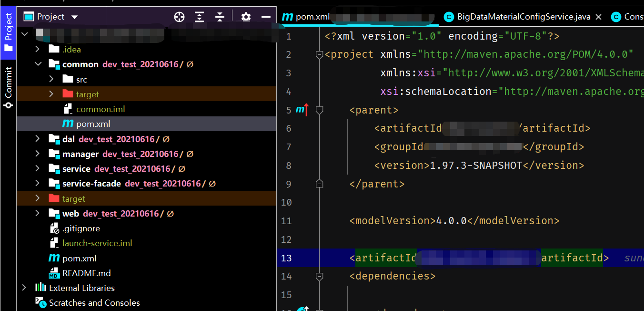
Task: Fold the parent block on line 5
Action: [x=320, y=110]
